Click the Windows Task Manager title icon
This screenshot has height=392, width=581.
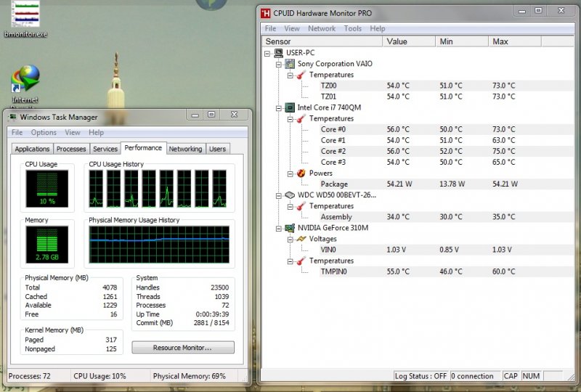coord(13,117)
